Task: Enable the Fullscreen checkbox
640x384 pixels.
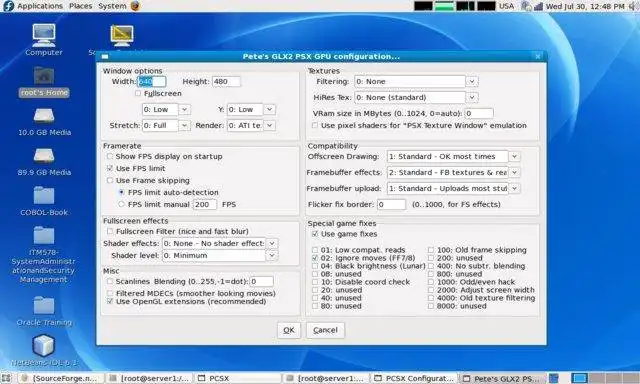Action: pos(138,93)
